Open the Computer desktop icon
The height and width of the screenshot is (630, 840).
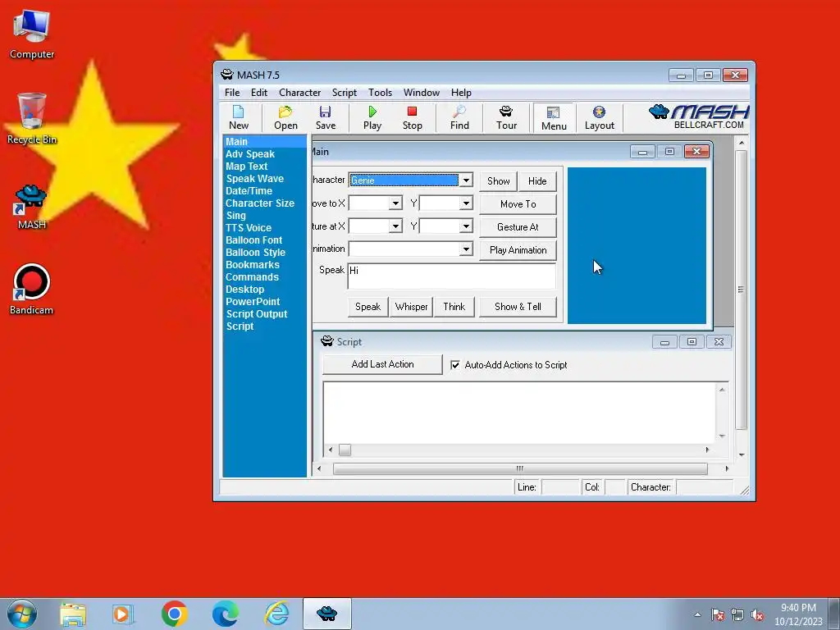(x=32, y=34)
